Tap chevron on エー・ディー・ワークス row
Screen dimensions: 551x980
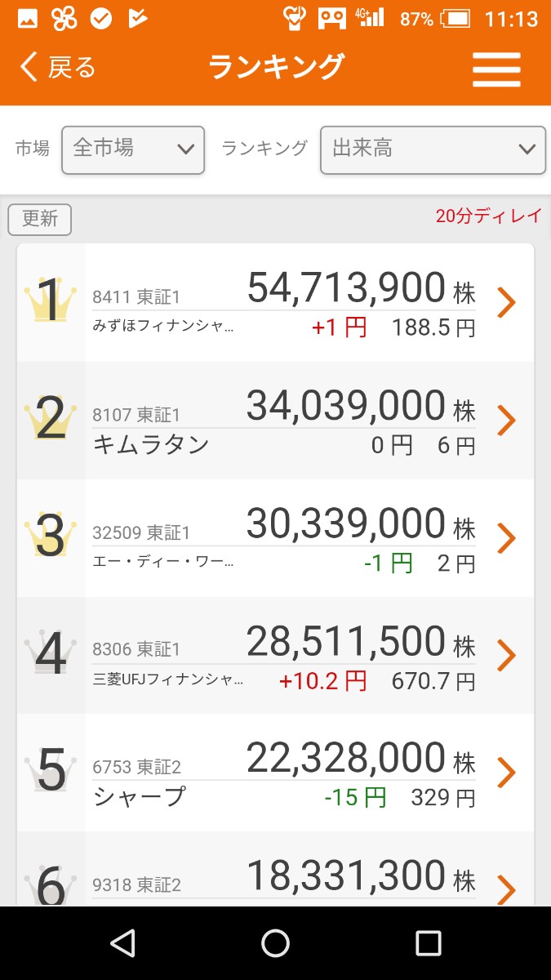[507, 538]
